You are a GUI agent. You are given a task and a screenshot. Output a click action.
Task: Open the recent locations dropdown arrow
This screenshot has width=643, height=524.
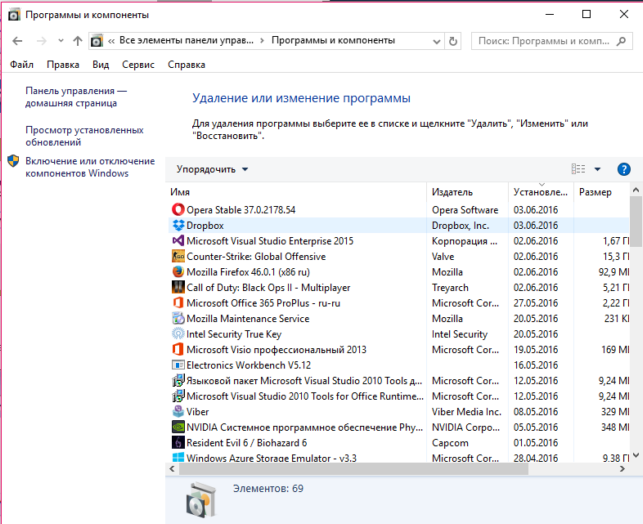coord(61,41)
